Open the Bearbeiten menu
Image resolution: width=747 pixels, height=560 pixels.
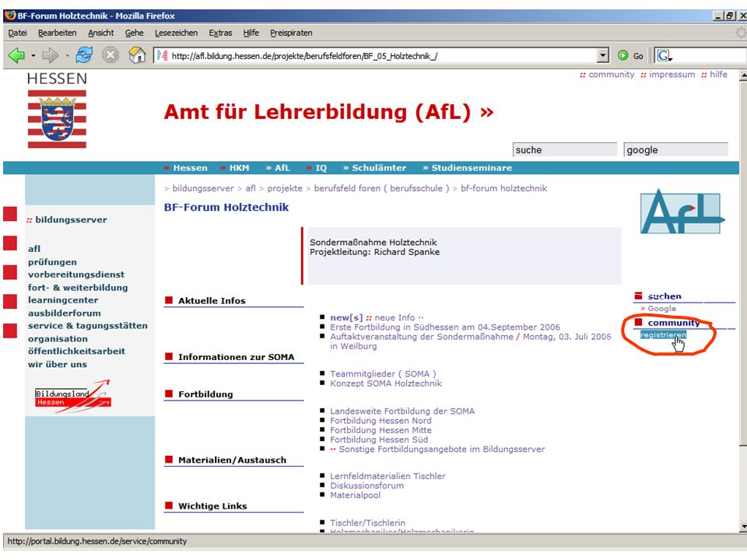(57, 33)
